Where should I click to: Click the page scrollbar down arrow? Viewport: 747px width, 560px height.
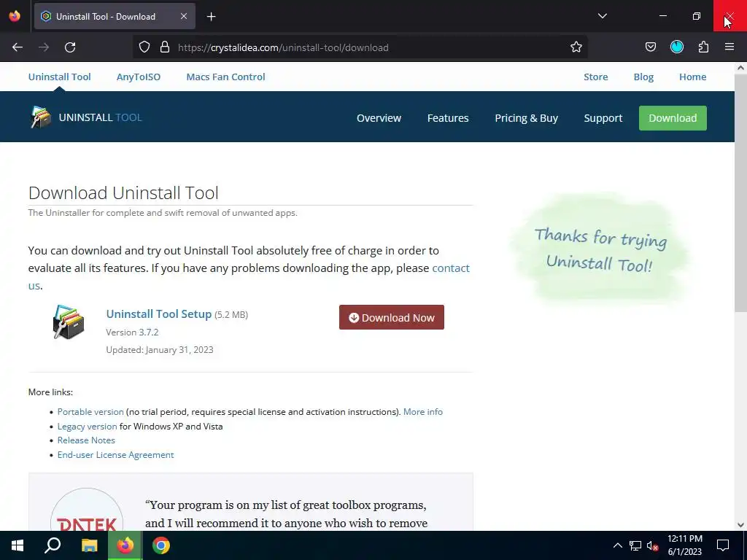pos(740,525)
